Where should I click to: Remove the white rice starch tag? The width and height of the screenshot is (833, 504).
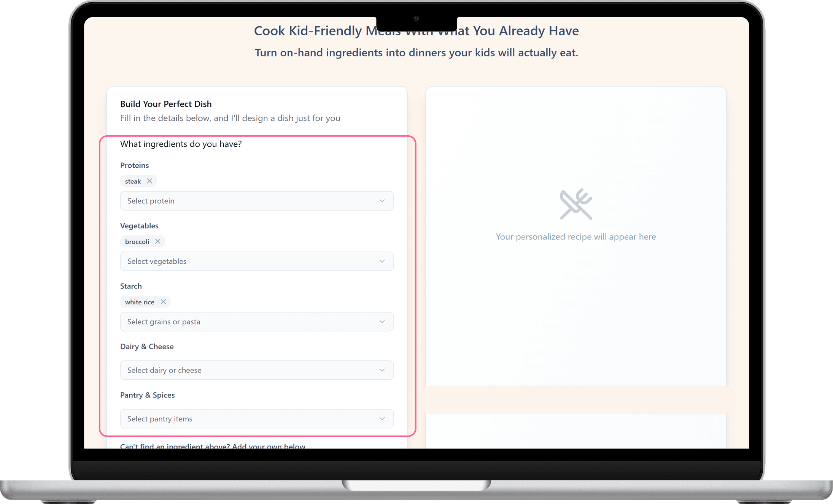point(163,302)
